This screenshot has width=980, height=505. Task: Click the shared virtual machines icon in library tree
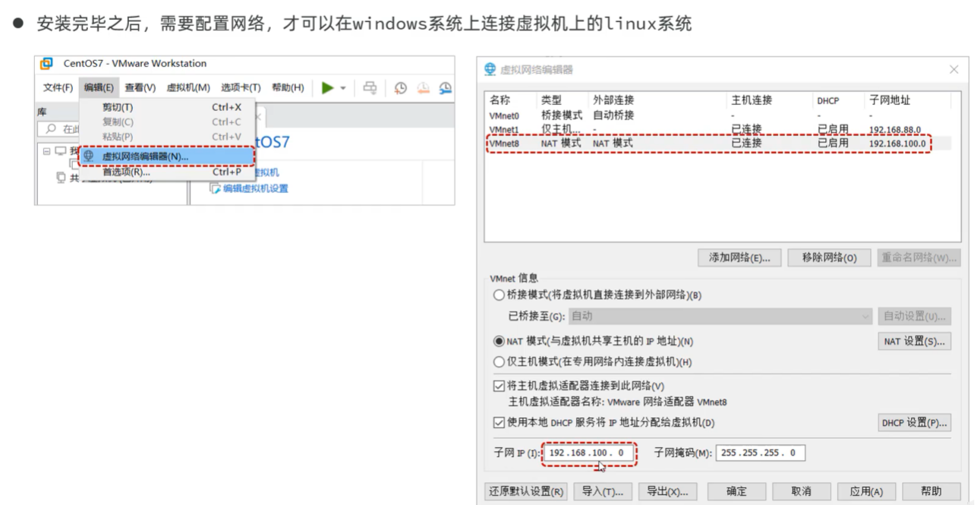click(61, 177)
